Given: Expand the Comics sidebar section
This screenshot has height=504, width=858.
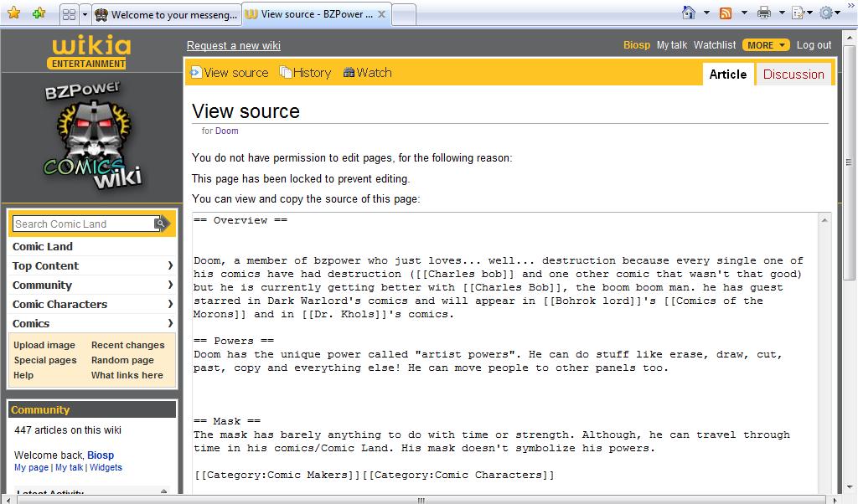Looking at the screenshot, I should 31,323.
